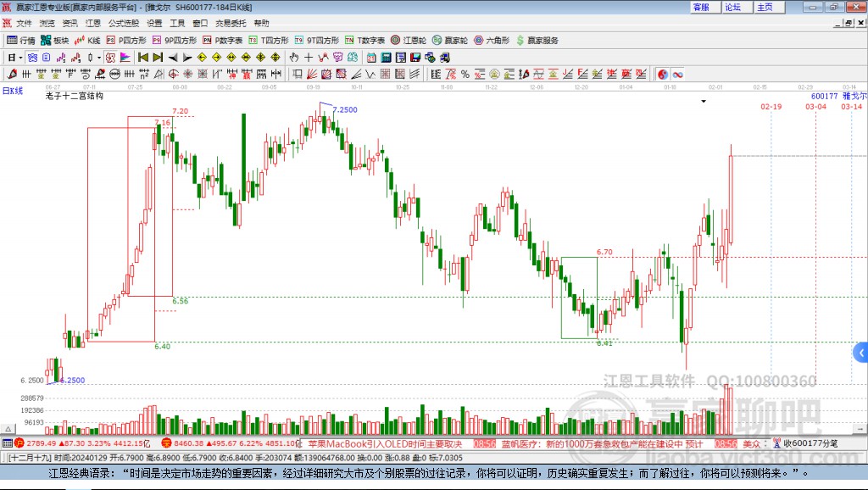This screenshot has width=868, height=490.
Task: Click the 客服 customer service button
Action: [x=704, y=7]
